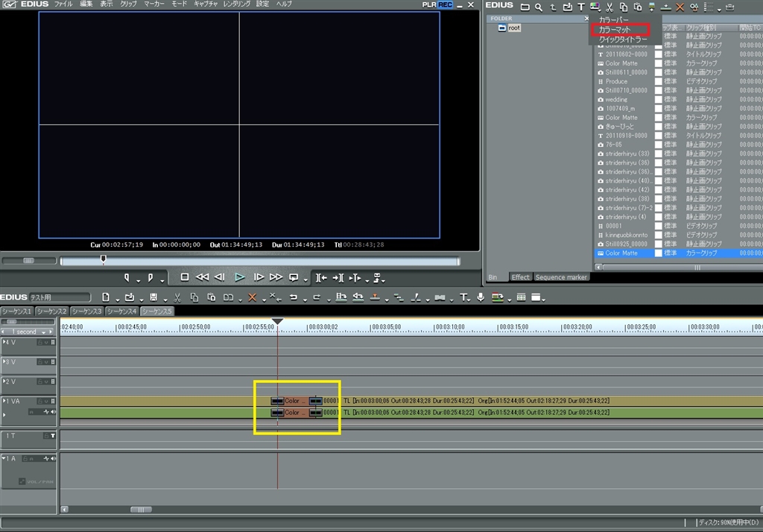This screenshot has width=763, height=532.
Task: Click the search magnifier icon in the Bin toolbar
Action: tap(539, 7)
